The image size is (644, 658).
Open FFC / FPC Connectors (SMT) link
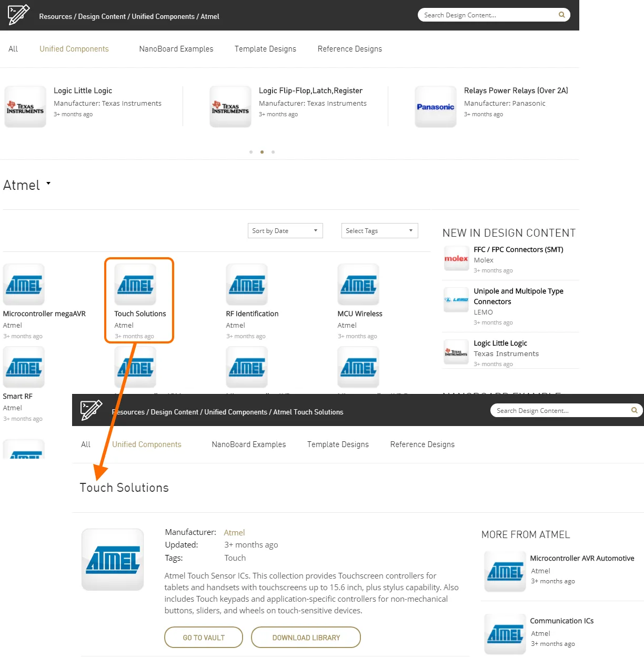click(x=518, y=250)
